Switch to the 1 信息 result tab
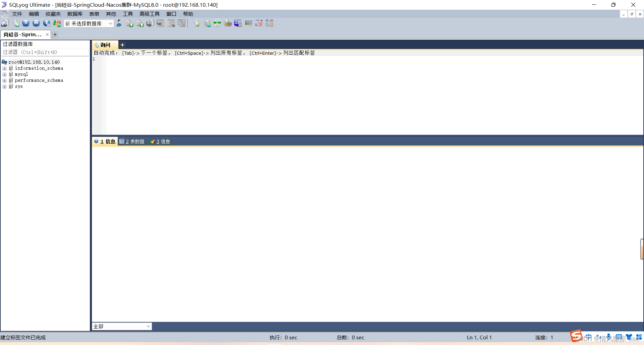Viewport: 644px width, 345px height. (x=105, y=141)
